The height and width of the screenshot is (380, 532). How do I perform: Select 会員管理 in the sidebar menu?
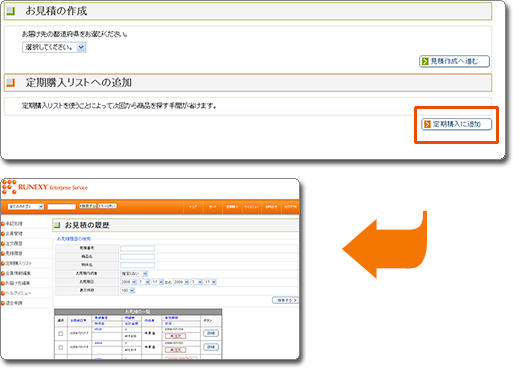pyautogui.click(x=14, y=233)
